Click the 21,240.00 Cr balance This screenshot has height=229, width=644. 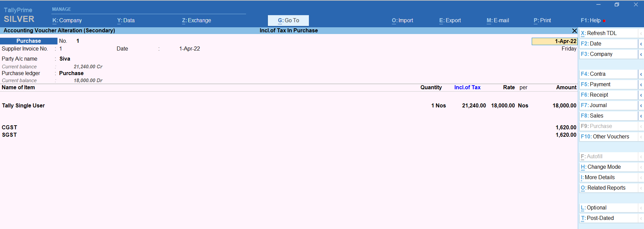coord(88,67)
